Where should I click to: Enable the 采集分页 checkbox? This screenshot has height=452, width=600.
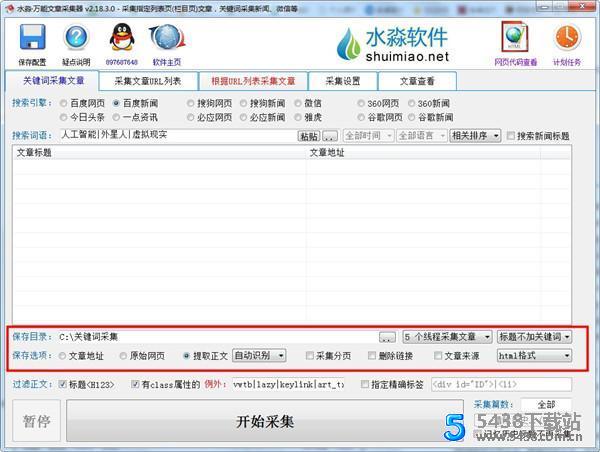coord(310,356)
